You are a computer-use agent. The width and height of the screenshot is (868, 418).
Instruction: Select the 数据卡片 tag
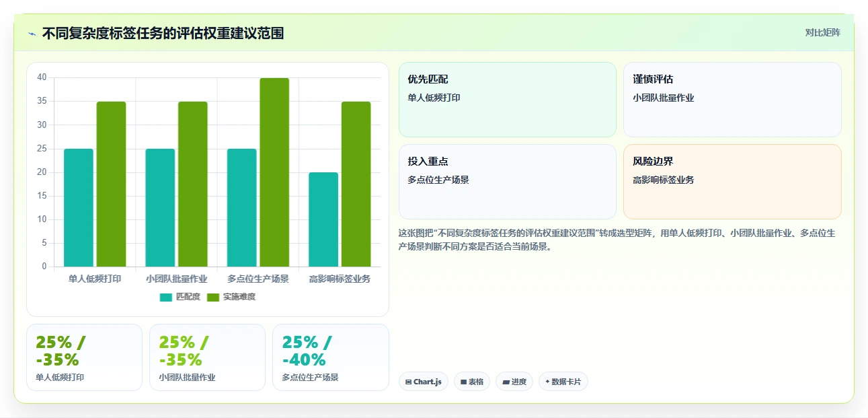click(x=563, y=382)
